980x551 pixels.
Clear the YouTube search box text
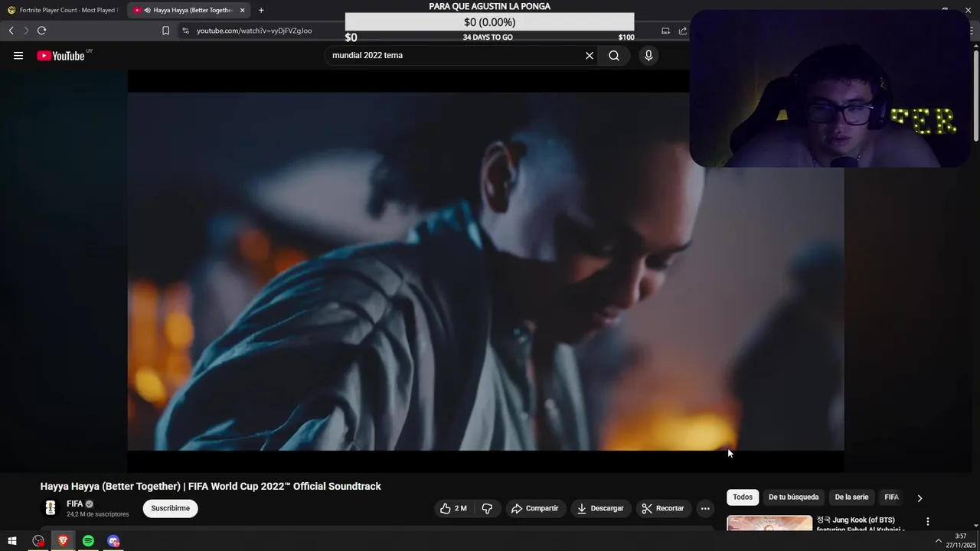point(590,55)
